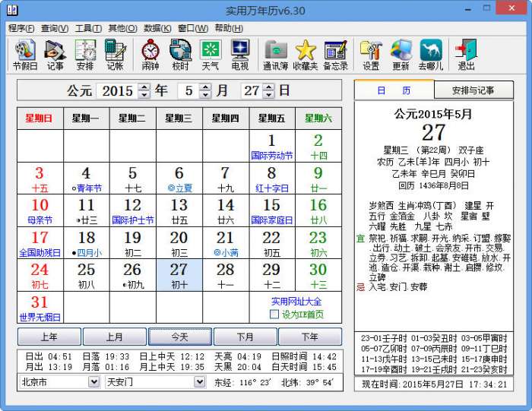Expand the 北京市 city dropdown
The height and width of the screenshot is (411, 532).
[x=94, y=382]
